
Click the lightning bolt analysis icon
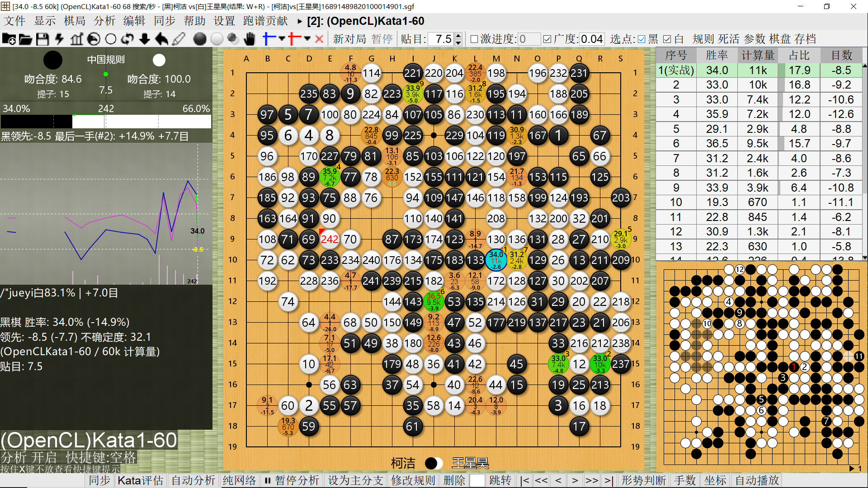(x=59, y=39)
